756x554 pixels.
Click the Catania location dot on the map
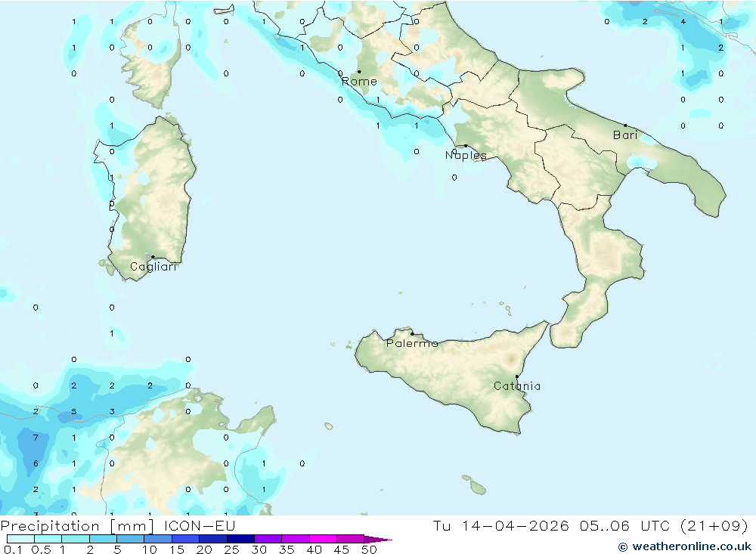[x=517, y=376]
